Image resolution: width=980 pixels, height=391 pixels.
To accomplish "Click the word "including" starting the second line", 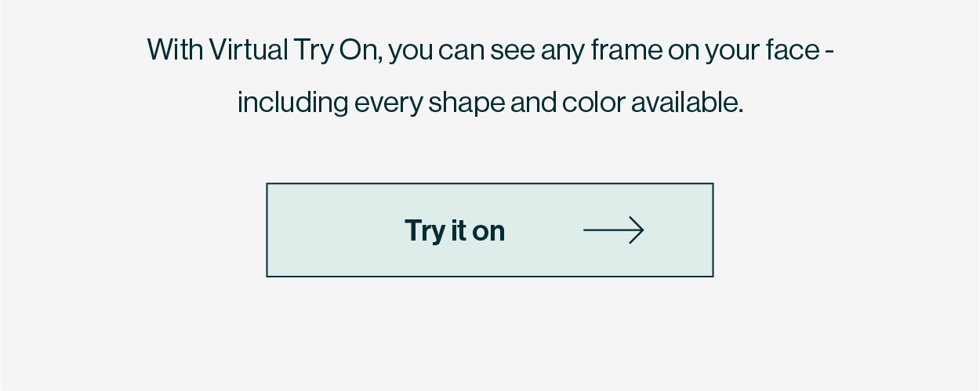I will pyautogui.click(x=292, y=103).
